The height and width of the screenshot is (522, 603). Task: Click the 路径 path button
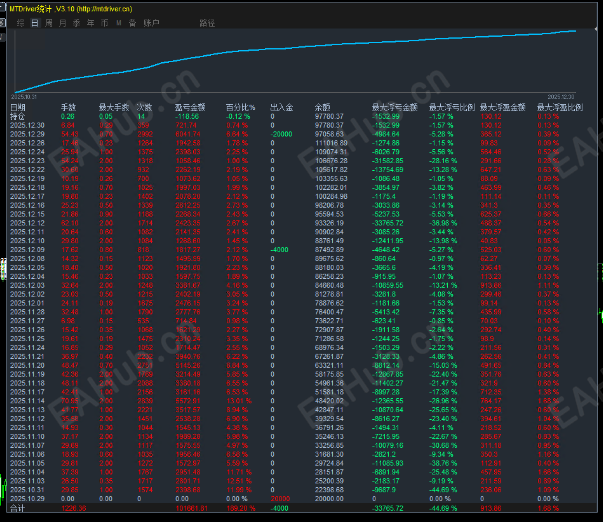pyautogui.click(x=207, y=23)
